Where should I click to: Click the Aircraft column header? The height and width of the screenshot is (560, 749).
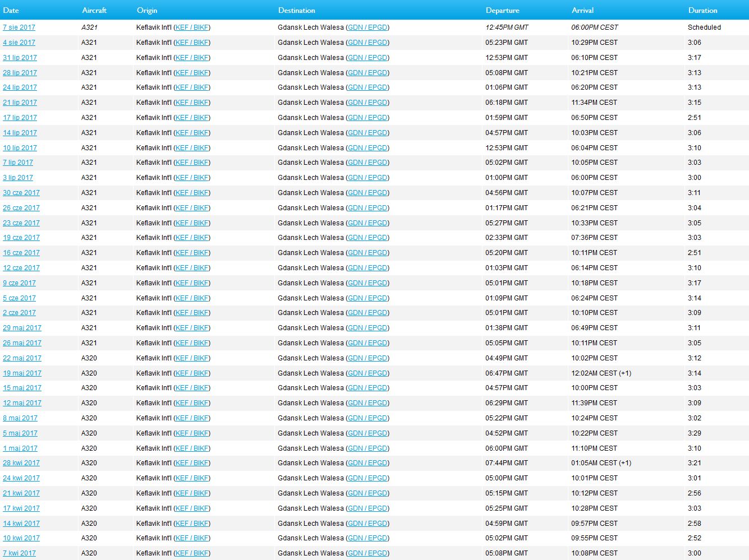click(94, 10)
